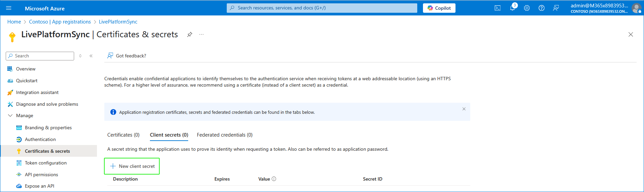
Task: Switch to Federated credentials (0) tab
Action: click(x=225, y=135)
